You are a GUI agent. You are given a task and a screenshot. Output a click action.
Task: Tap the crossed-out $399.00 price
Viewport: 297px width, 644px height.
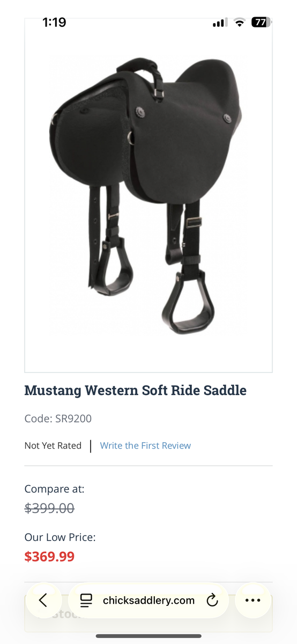click(x=49, y=508)
